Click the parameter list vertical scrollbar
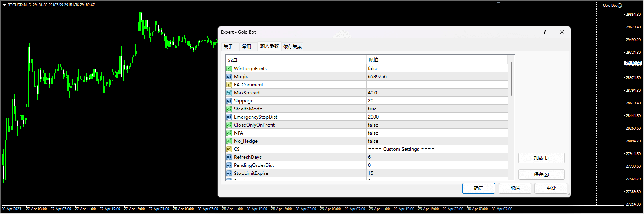The image size is (644, 214). (511, 79)
